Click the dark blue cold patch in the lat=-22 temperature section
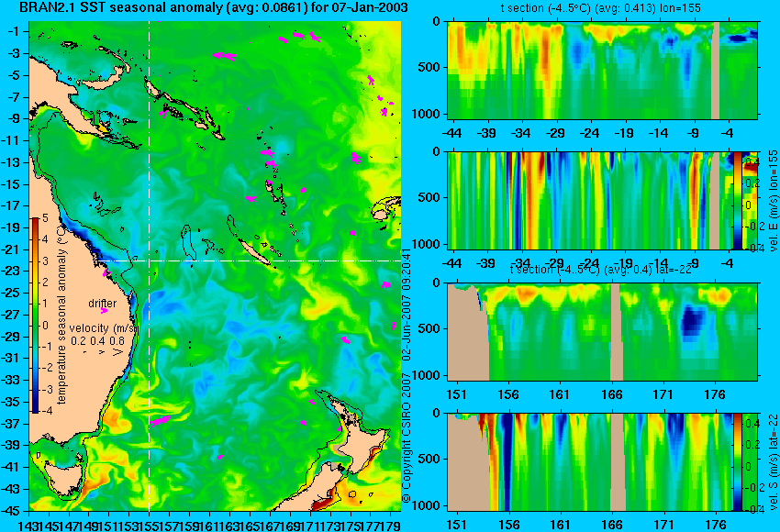 click(x=693, y=322)
